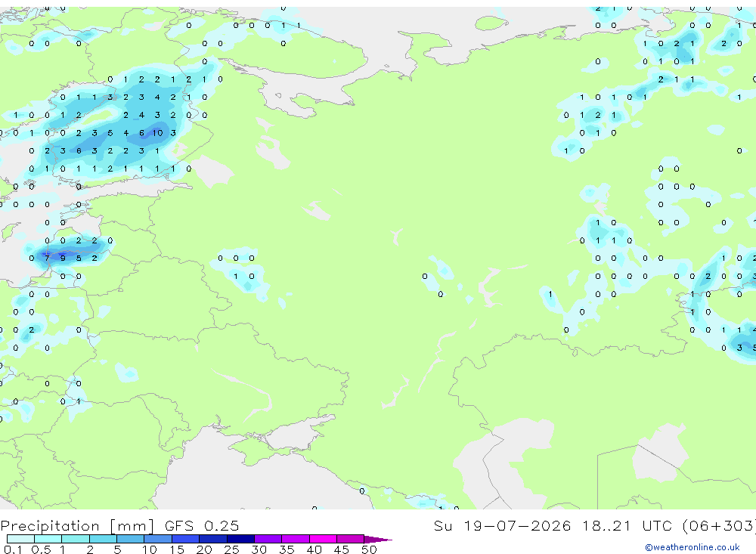Image resolution: width=756 pixels, height=554 pixels.
Task: Select the 5–10 mm legend color swatch
Action: 131,539
